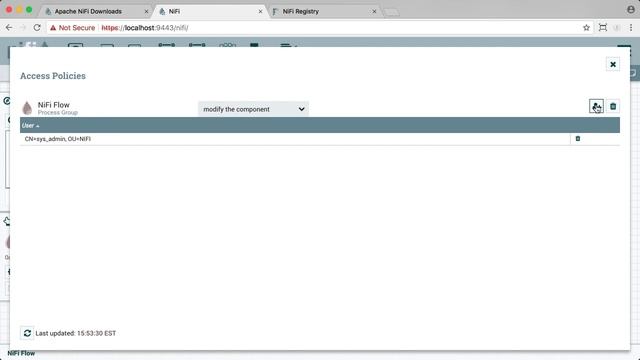
Task: Open the Chrome profile icon
Action: 631,9
